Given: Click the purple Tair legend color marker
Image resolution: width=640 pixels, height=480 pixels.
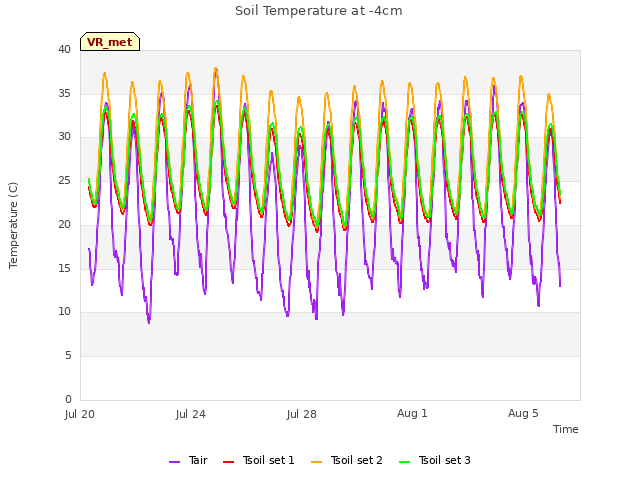Looking at the screenshot, I should tap(174, 462).
